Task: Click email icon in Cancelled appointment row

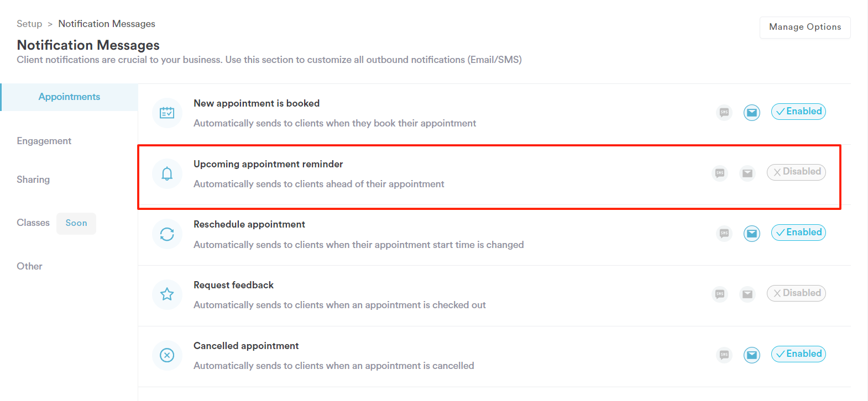Action: (x=752, y=355)
